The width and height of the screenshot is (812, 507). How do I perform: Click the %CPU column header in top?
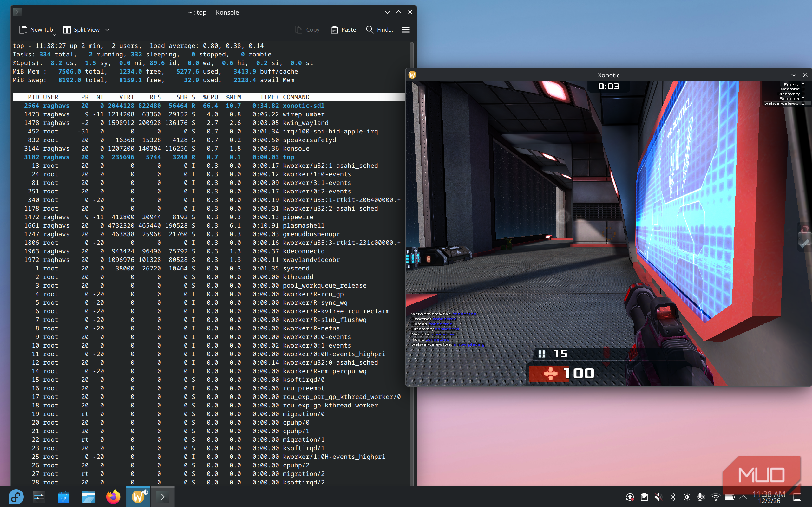tap(210, 97)
